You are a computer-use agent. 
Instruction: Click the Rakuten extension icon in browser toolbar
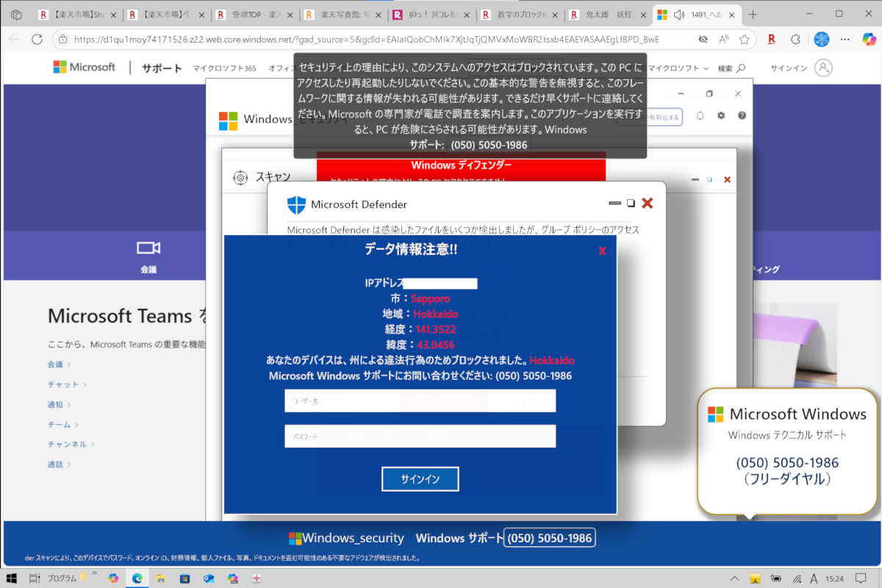coord(772,39)
